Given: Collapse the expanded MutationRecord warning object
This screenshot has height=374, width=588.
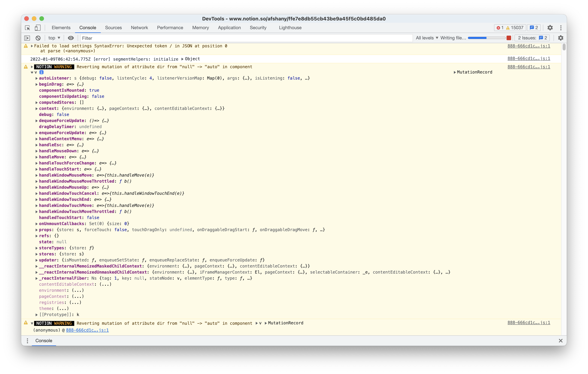Looking at the screenshot, I should [32, 72].
